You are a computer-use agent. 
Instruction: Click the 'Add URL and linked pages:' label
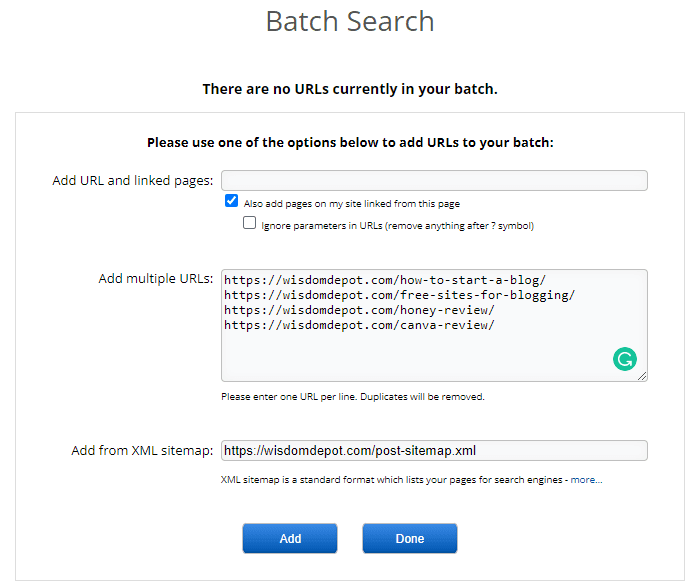pyautogui.click(x=132, y=180)
